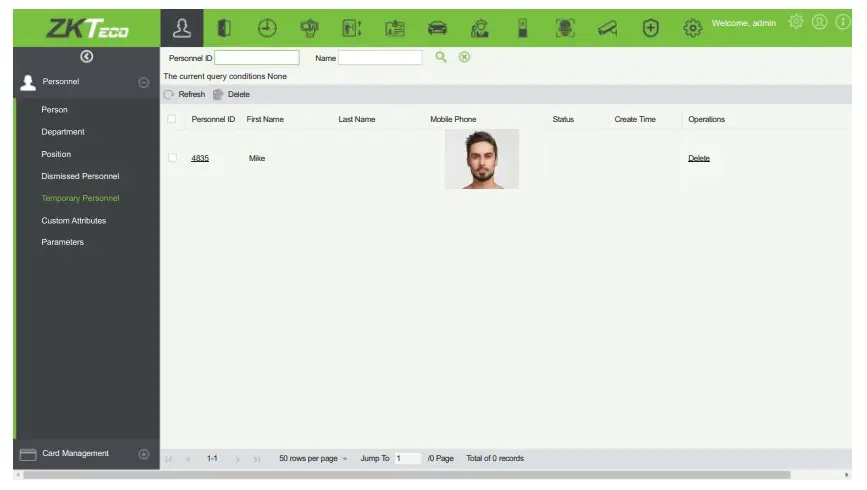Click the Last Name column header

pos(357,119)
